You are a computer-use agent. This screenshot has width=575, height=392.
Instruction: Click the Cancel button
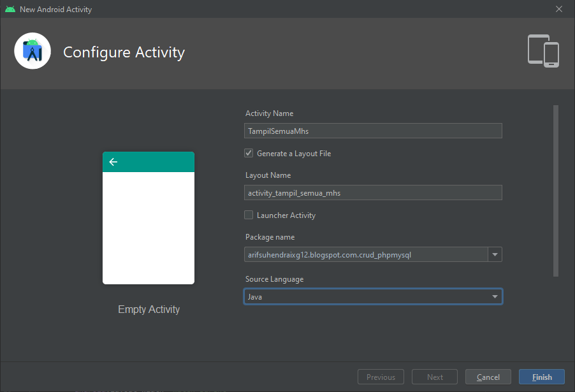point(488,377)
